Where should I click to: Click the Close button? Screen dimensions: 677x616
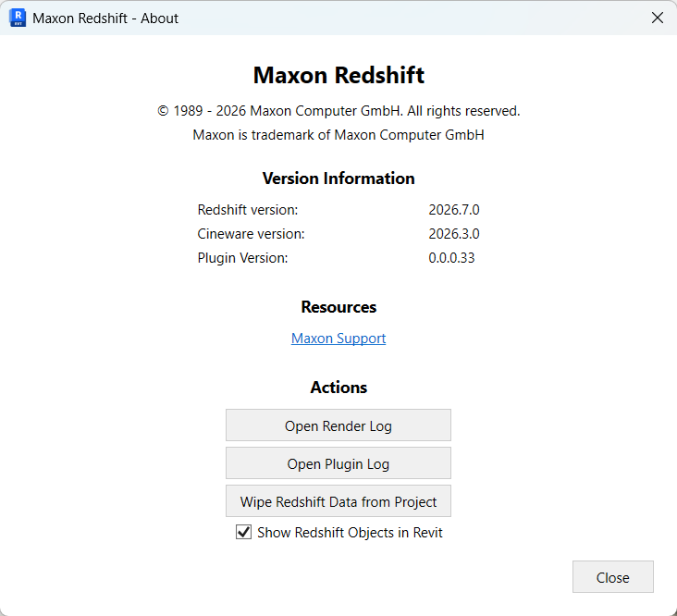pos(612,577)
